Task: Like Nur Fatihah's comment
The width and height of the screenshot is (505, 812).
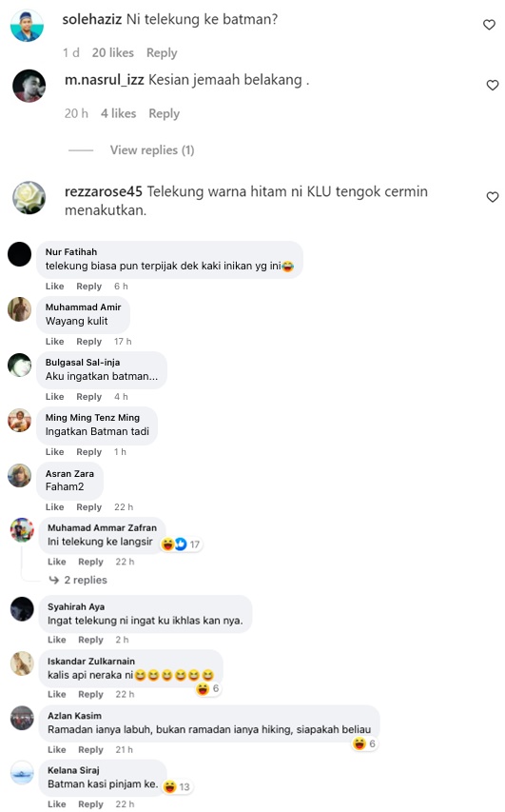Action: pyautogui.click(x=54, y=287)
